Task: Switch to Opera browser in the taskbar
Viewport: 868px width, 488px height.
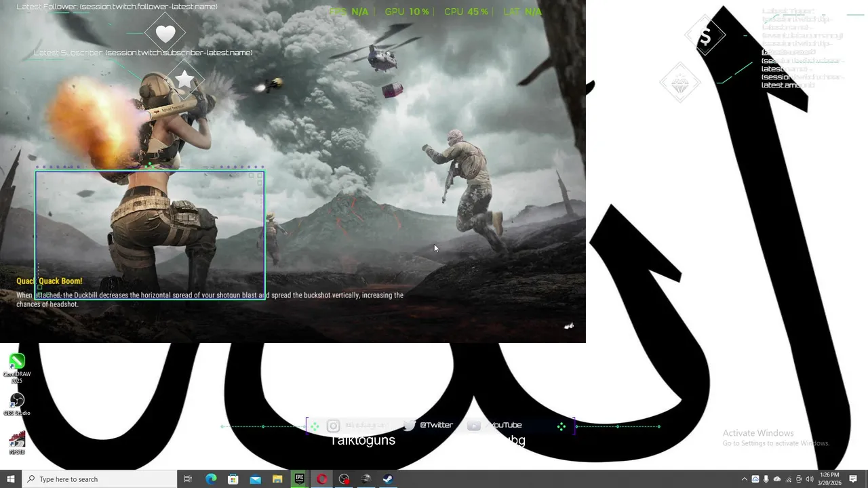Action: coord(322,479)
